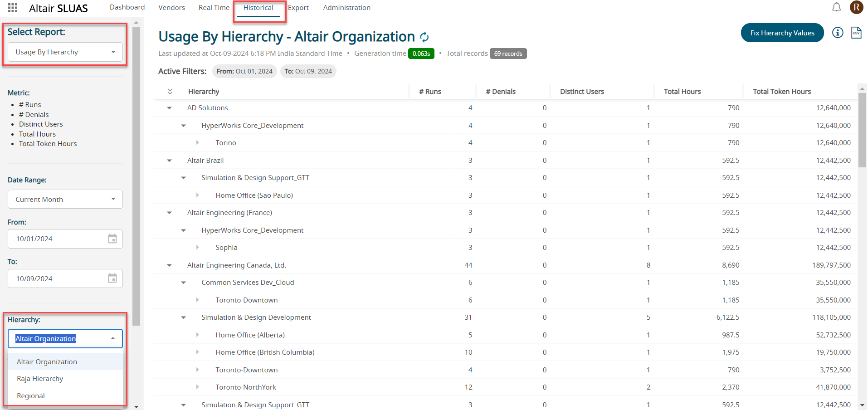Click the To: Oct 09, 2024 filter chip

coord(308,71)
